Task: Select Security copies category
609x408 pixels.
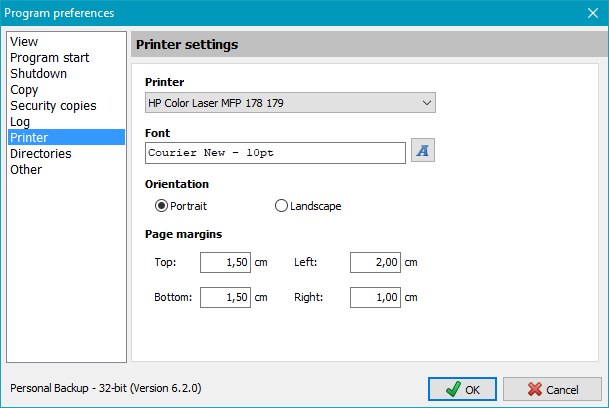Action: [53, 106]
